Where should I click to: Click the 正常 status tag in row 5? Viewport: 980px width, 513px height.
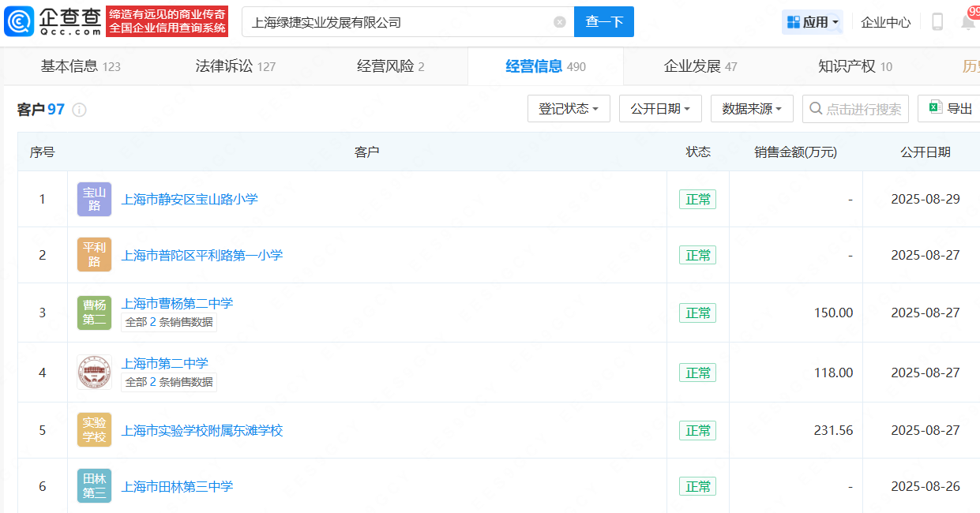tap(698, 430)
